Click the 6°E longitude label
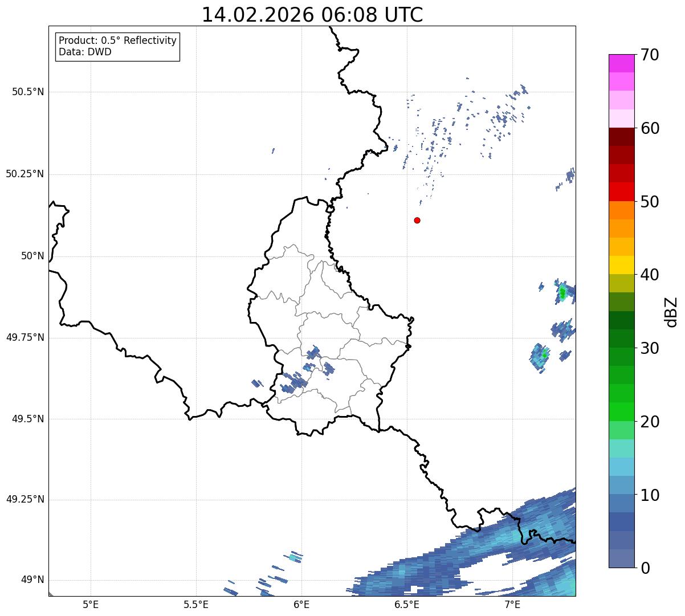 tap(301, 604)
